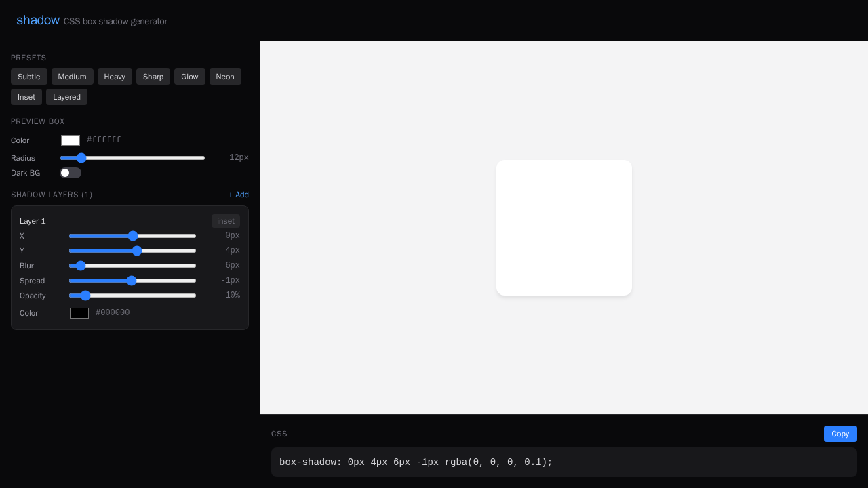The image size is (868, 488).
Task: Toggle inset mode on Layer 1
Action: 226,221
